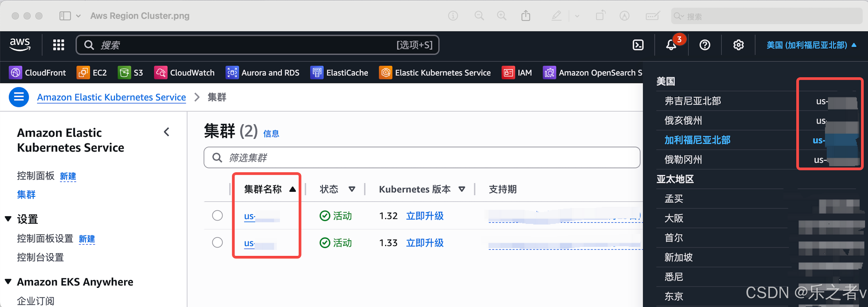This screenshot has height=307, width=868.
Task: Click 立即升级 for version 1.32
Action: point(425,216)
